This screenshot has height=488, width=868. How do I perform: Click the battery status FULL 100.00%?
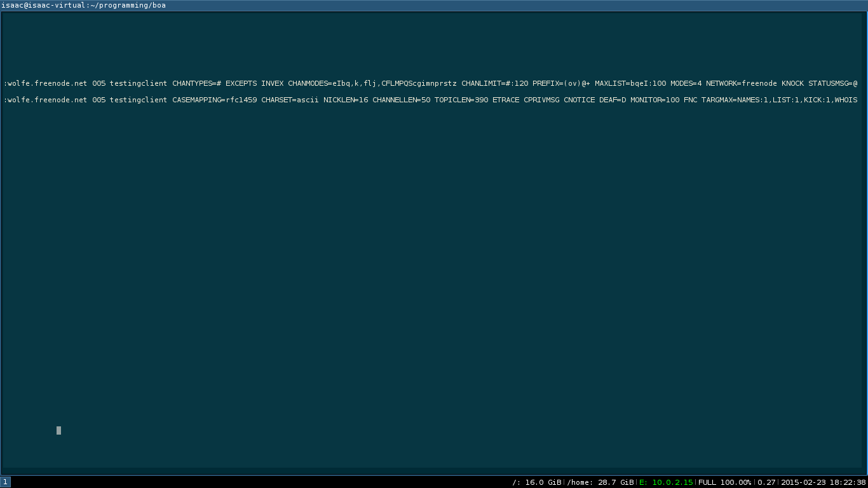pos(724,482)
